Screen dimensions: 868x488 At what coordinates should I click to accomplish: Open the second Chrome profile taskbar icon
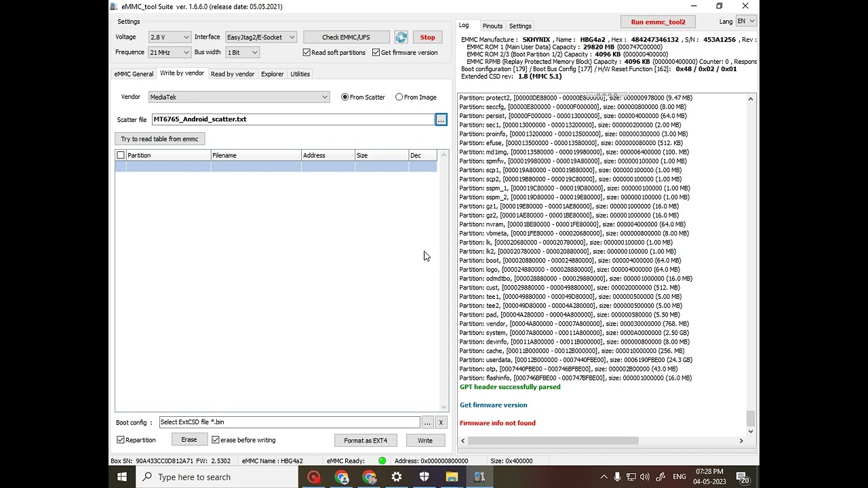(x=370, y=477)
